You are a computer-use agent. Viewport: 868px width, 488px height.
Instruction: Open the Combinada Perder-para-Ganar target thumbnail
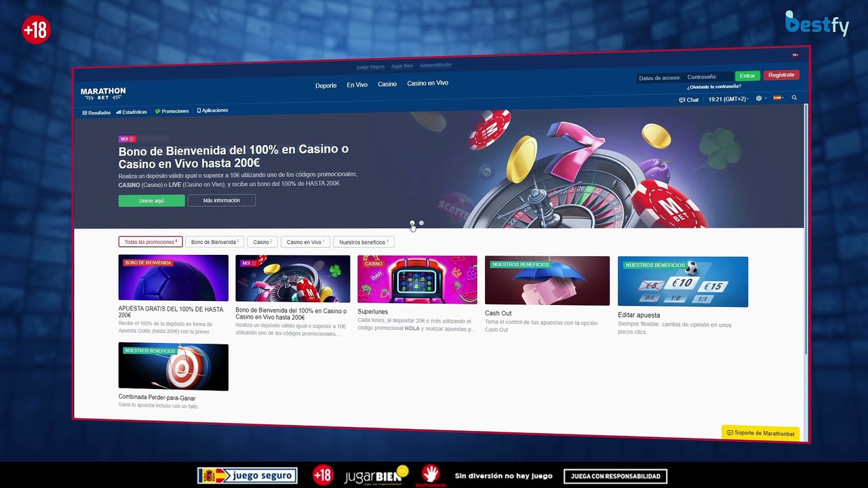(x=173, y=367)
